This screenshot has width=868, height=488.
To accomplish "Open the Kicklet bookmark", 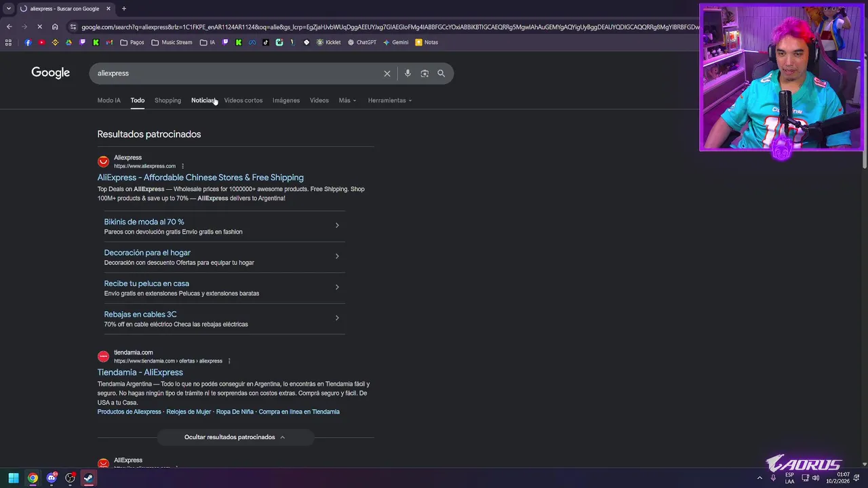I will coord(328,42).
